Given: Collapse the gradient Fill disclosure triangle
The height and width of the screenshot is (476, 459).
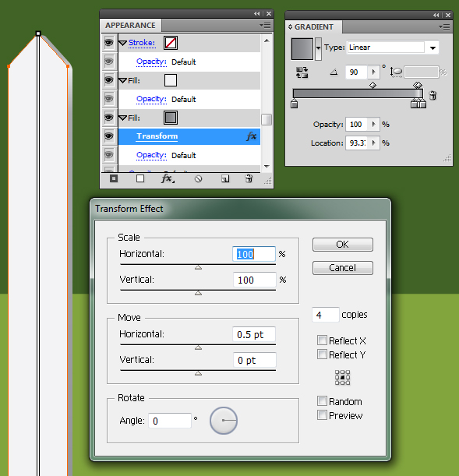Looking at the screenshot, I should (x=122, y=118).
